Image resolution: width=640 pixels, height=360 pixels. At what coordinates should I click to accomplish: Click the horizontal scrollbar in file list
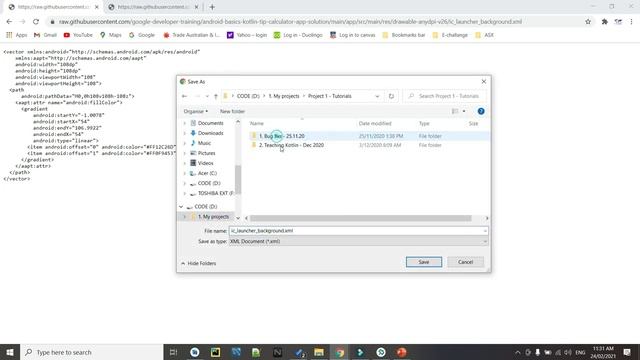point(360,218)
